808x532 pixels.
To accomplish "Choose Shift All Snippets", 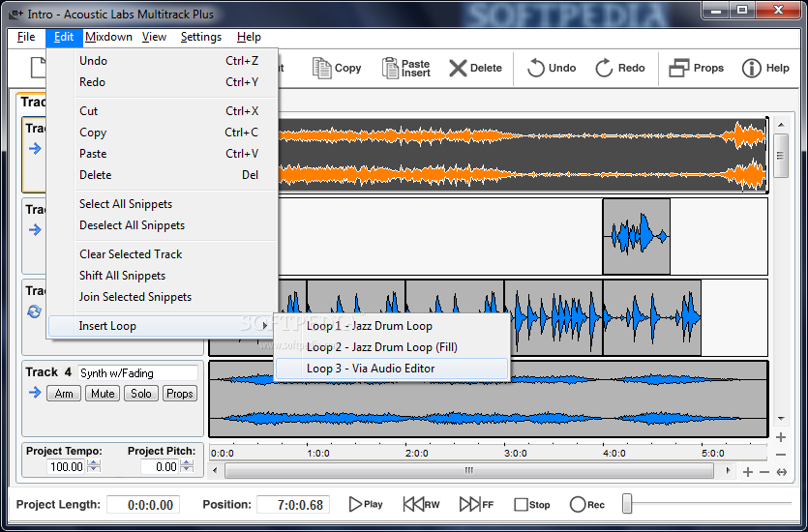I will tap(163, 276).
